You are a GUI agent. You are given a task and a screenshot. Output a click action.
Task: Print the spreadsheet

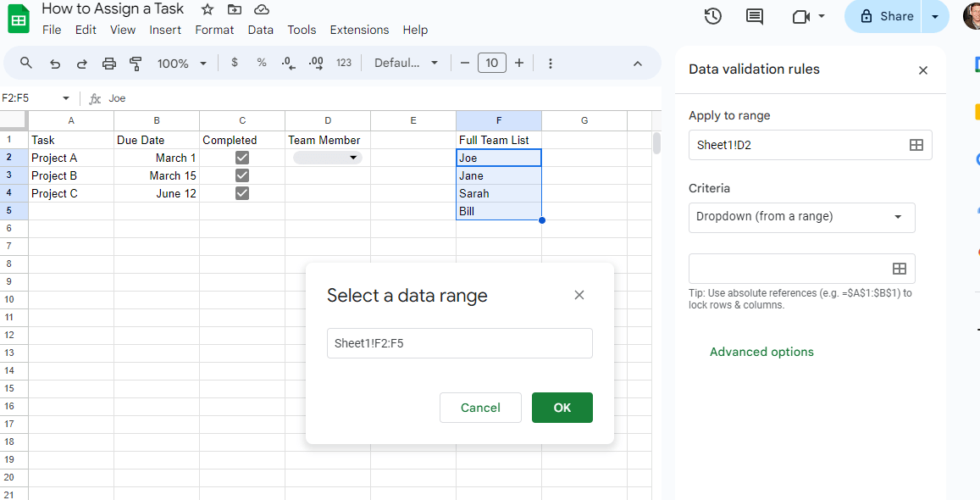point(108,63)
